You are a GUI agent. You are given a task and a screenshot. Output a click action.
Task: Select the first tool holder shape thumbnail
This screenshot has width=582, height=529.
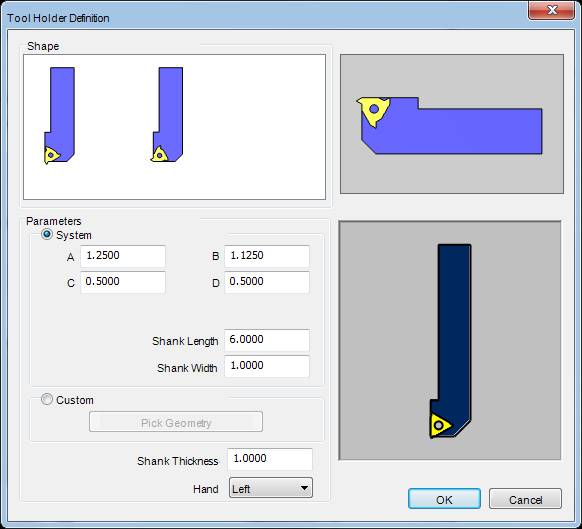coord(60,115)
